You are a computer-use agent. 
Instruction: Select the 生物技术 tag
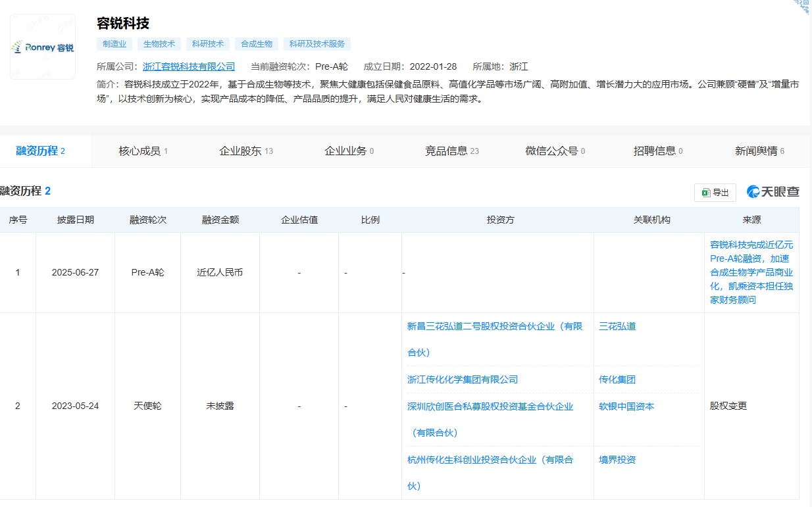coord(159,44)
